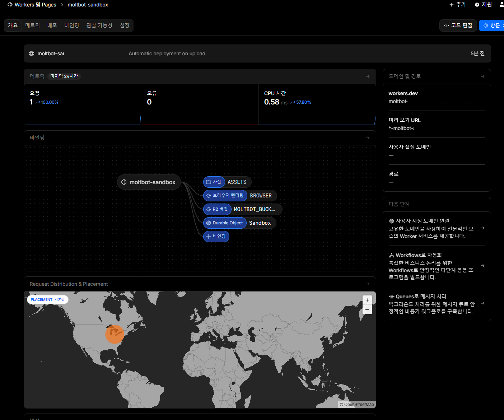This screenshot has height=420, width=504.
Task: Zoom in on the map
Action: (367, 300)
